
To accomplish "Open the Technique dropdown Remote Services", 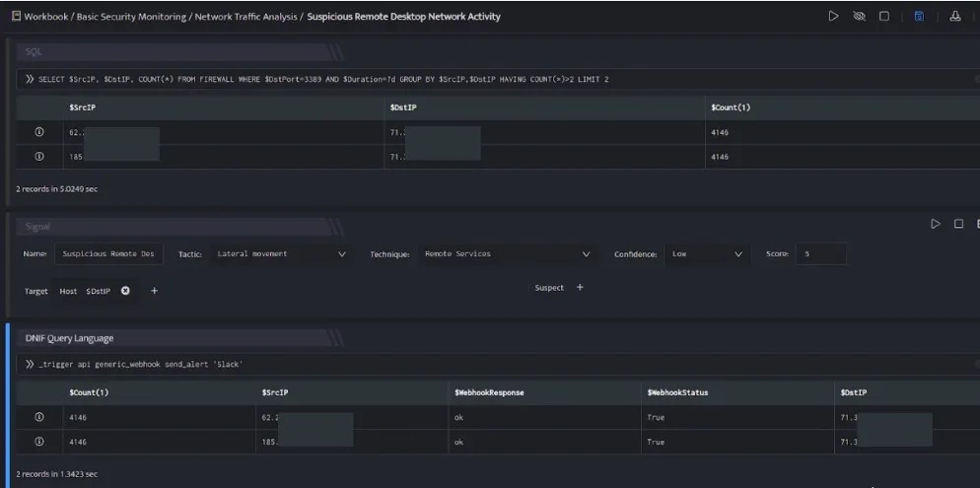I will point(506,254).
